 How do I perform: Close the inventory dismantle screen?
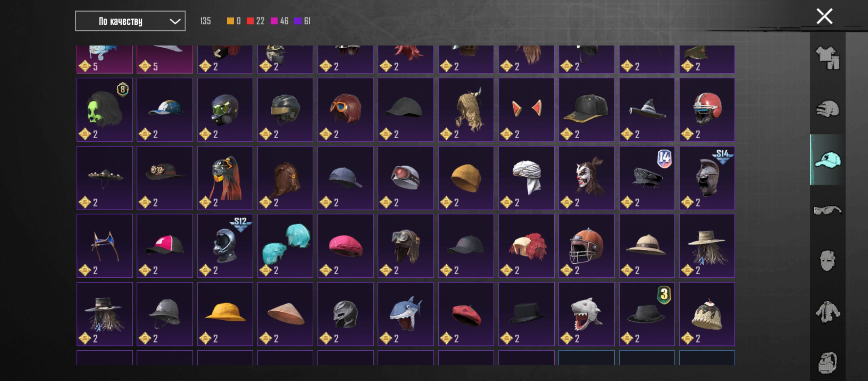coord(824,17)
